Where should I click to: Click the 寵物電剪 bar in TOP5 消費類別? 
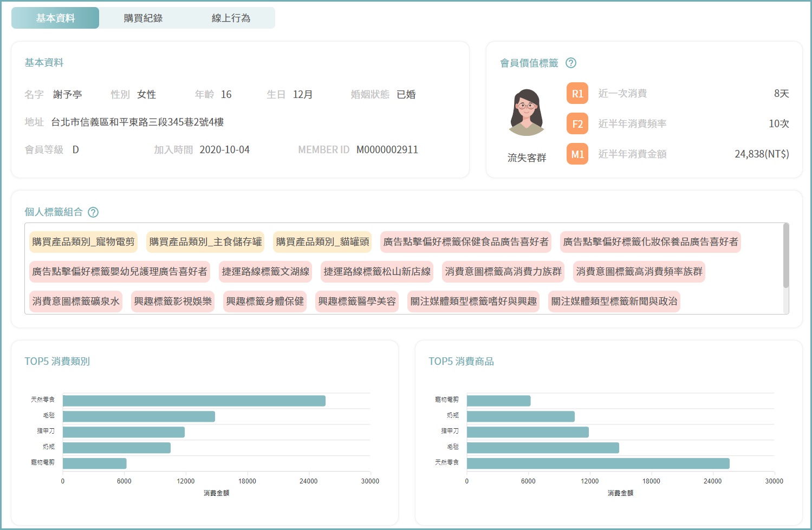tap(94, 463)
